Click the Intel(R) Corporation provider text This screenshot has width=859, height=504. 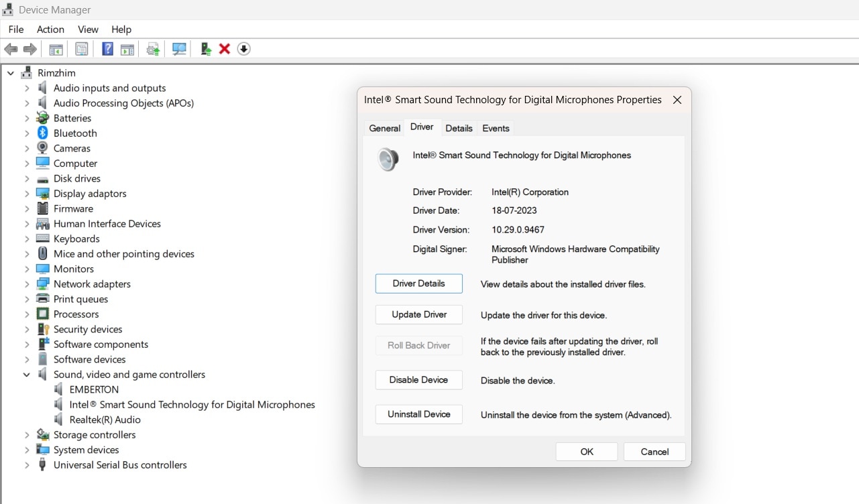[530, 192]
